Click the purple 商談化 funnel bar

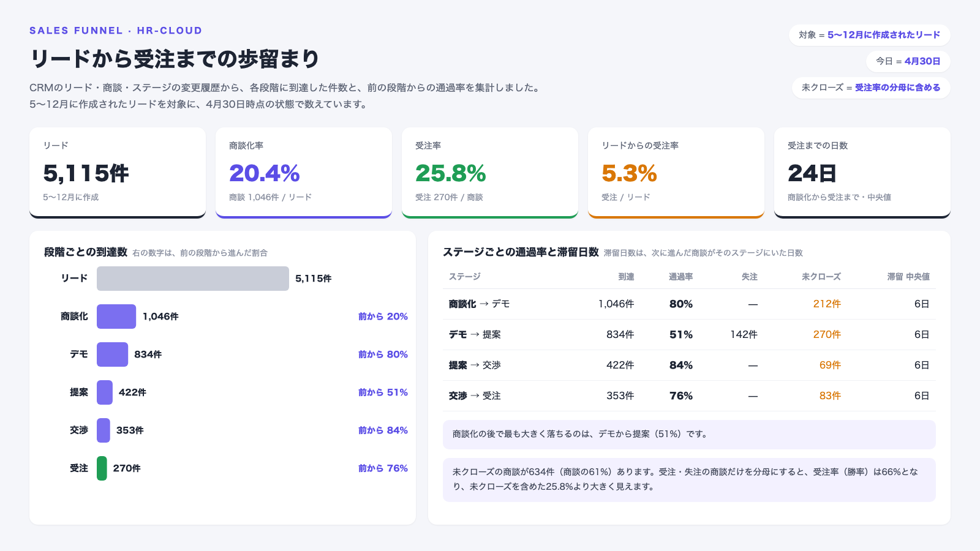pyautogui.click(x=116, y=317)
